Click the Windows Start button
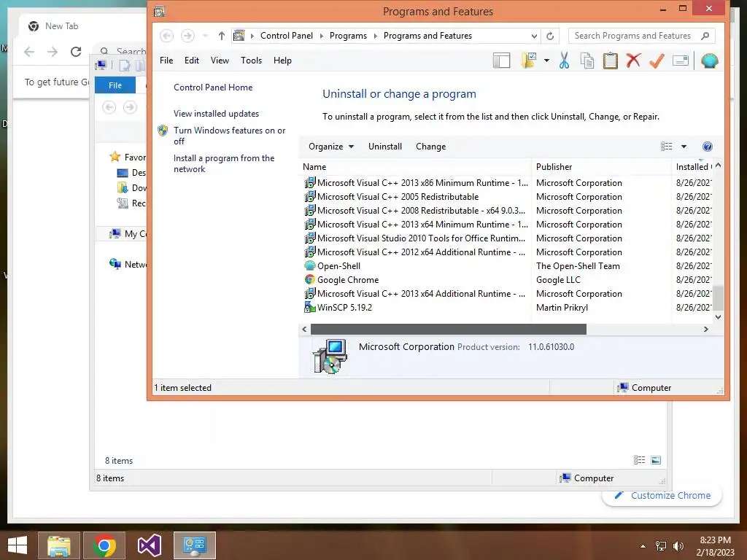This screenshot has width=747, height=560. click(18, 545)
